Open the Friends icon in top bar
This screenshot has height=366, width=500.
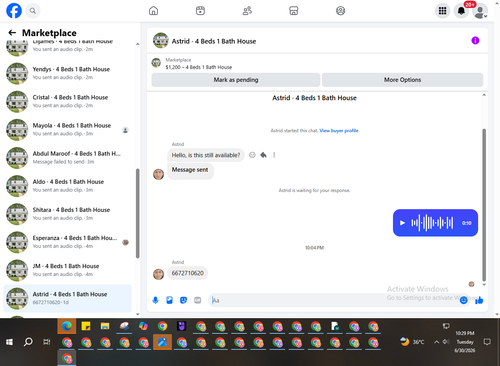[247, 11]
